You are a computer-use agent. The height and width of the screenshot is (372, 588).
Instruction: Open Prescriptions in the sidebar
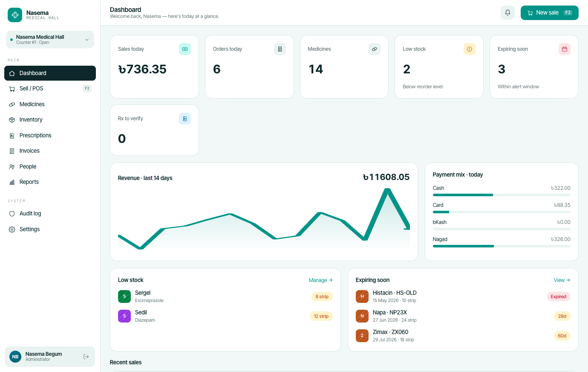coord(50,135)
